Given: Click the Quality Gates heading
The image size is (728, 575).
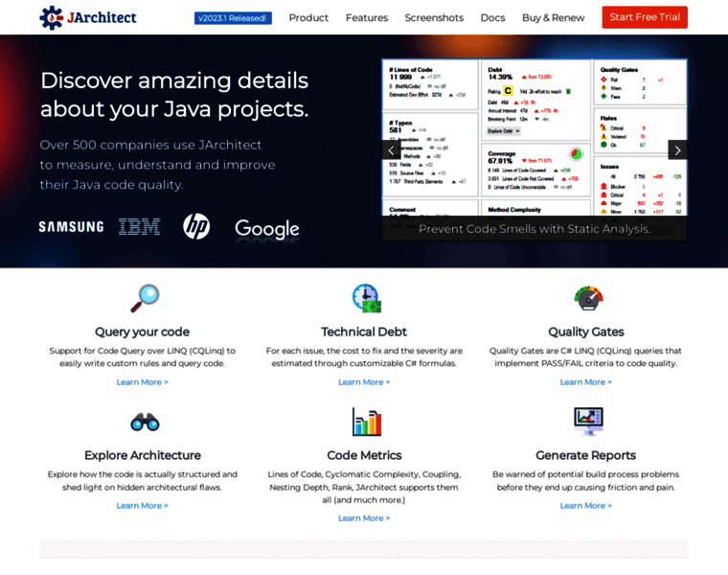Looking at the screenshot, I should (x=586, y=333).
